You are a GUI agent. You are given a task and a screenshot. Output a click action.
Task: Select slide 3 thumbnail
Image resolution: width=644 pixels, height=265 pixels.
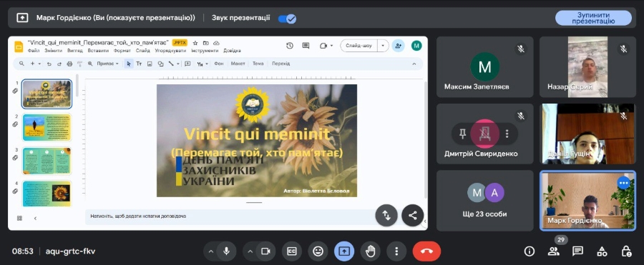tap(47, 161)
